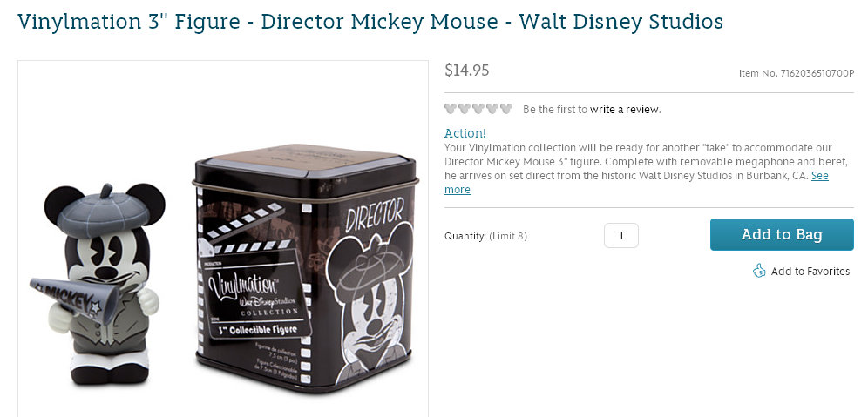Image resolution: width=868 pixels, height=417 pixels.
Task: Click the 'Quantity: (Limit 8)' label
Action: tap(485, 236)
